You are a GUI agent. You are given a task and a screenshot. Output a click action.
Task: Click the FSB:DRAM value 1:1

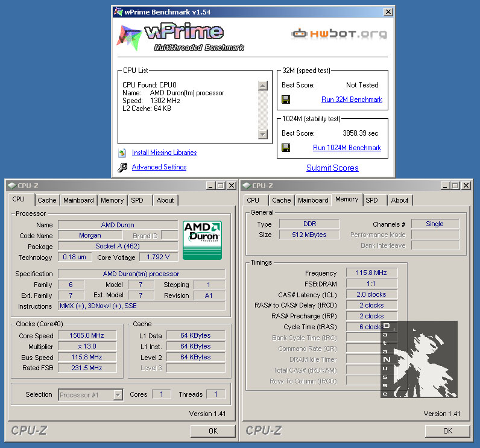pyautogui.click(x=371, y=283)
